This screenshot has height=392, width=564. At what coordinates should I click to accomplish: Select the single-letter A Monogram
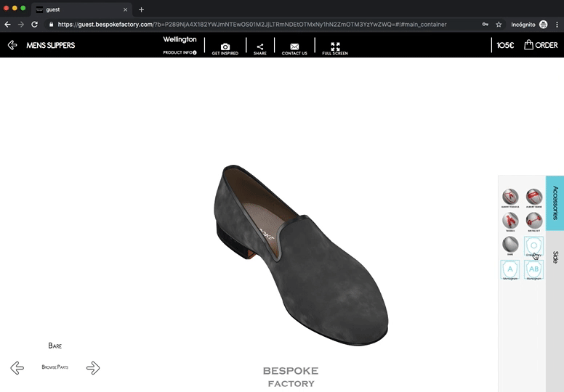[x=510, y=270]
